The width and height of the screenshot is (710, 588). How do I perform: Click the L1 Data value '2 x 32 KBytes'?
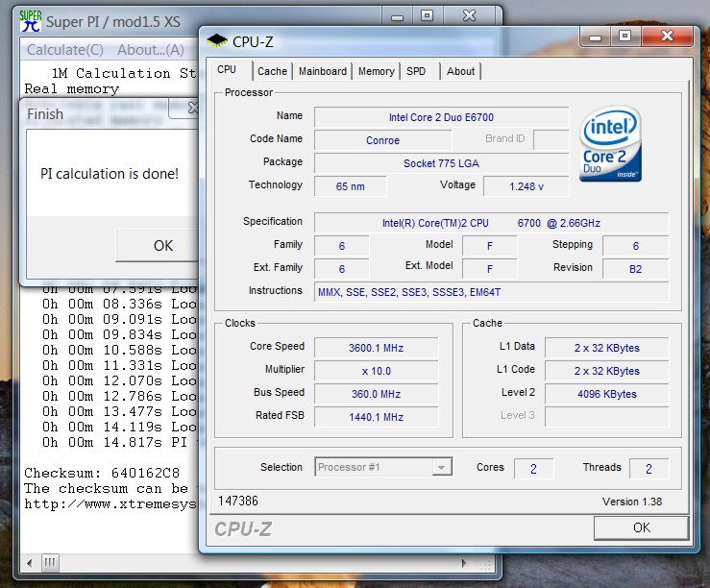pos(607,348)
